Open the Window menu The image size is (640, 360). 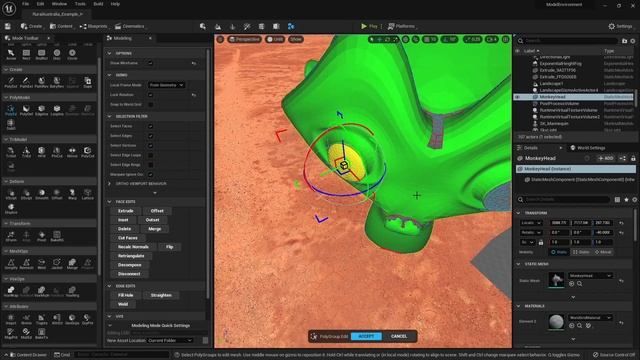(59, 4)
